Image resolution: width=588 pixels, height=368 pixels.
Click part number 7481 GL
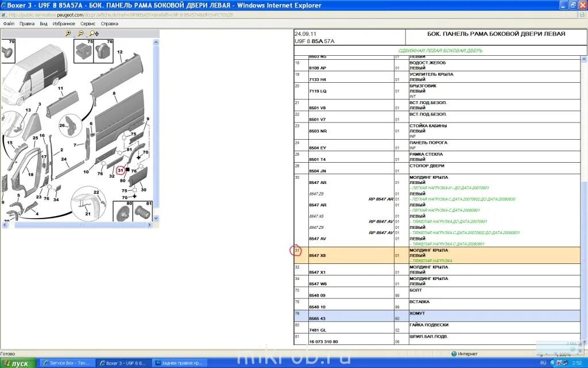coord(317,331)
